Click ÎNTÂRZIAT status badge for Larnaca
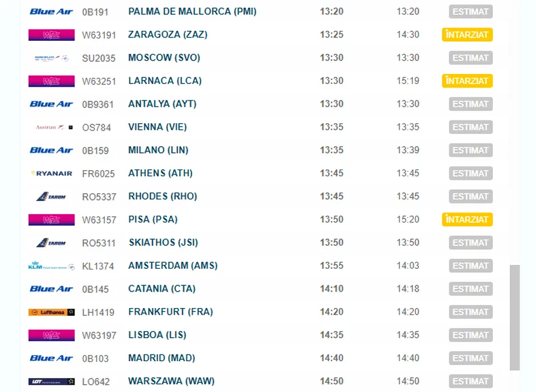The height and width of the screenshot is (392, 536). click(x=467, y=81)
